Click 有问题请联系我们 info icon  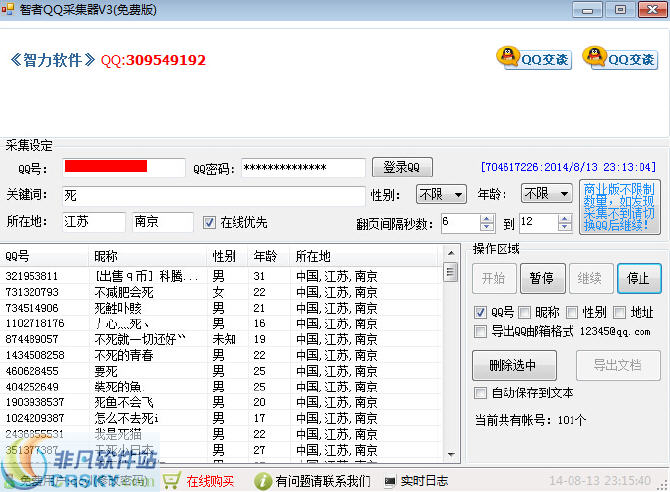(x=262, y=481)
